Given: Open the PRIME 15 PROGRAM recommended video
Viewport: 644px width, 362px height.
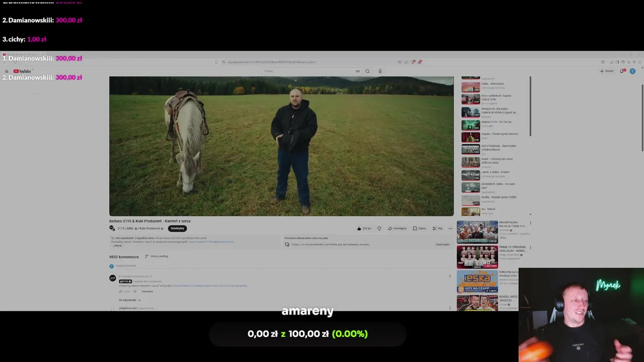Looking at the screenshot, I should click(477, 257).
